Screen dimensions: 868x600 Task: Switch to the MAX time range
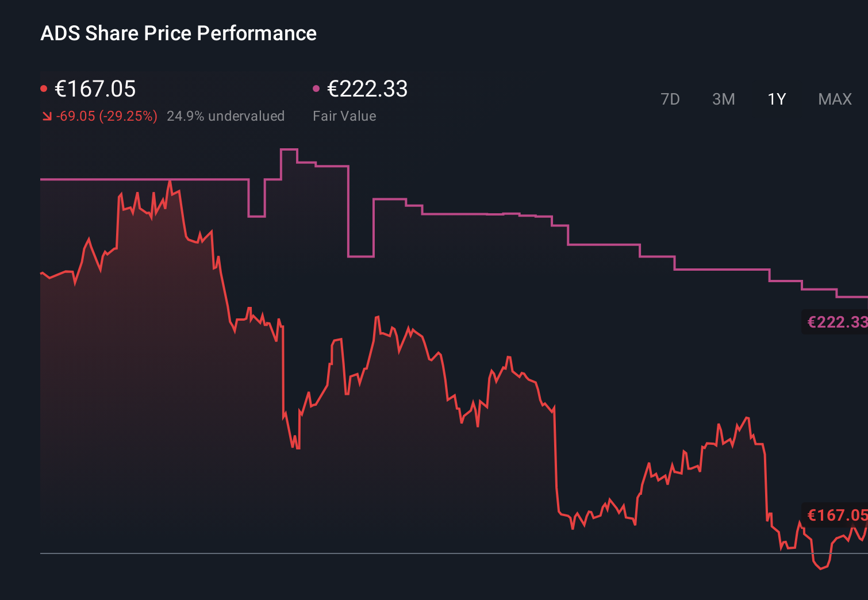pos(834,99)
